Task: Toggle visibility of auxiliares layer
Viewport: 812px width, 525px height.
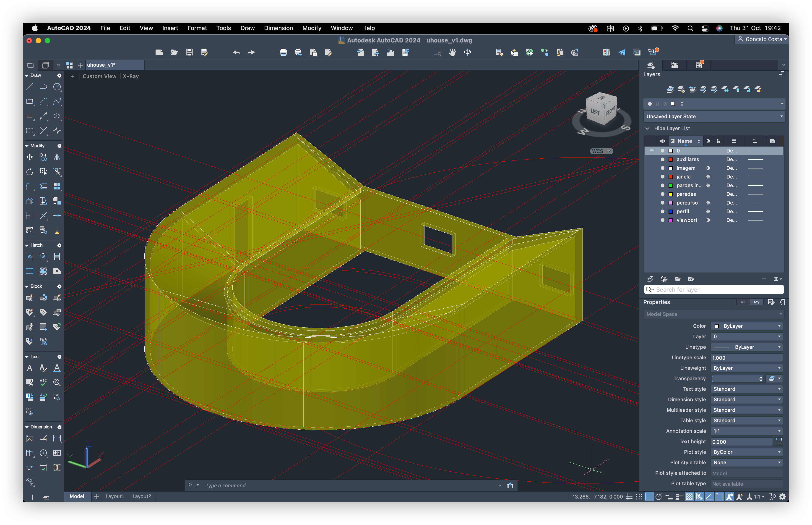Action: (662, 159)
